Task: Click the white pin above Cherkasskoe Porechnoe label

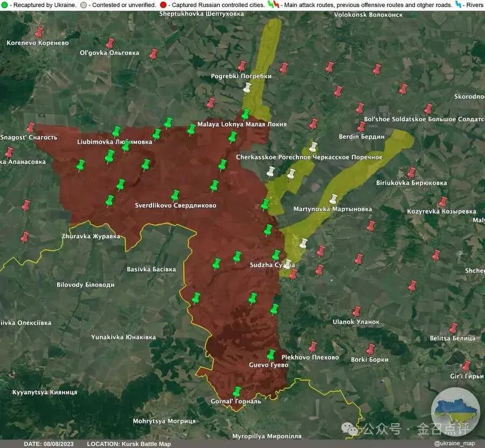Action: tap(313, 148)
